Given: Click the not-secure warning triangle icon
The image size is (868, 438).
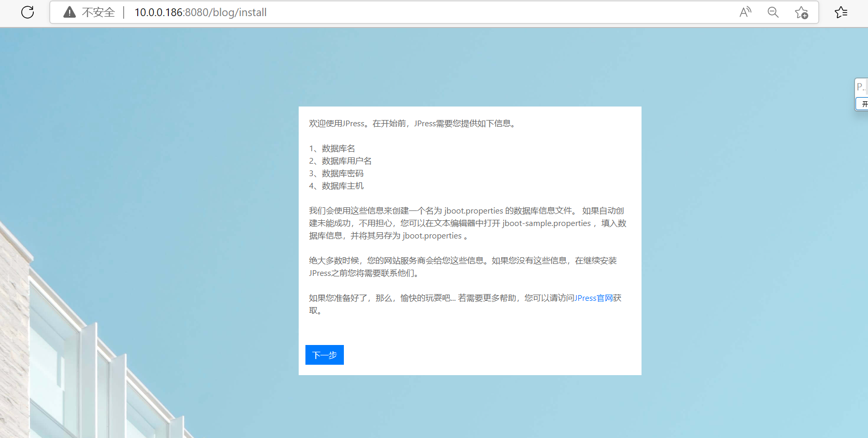Looking at the screenshot, I should tap(70, 12).
